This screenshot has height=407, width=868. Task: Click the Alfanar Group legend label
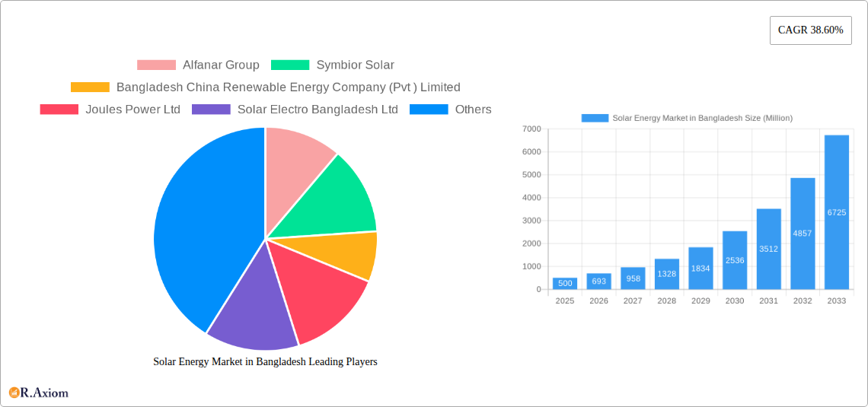point(221,65)
